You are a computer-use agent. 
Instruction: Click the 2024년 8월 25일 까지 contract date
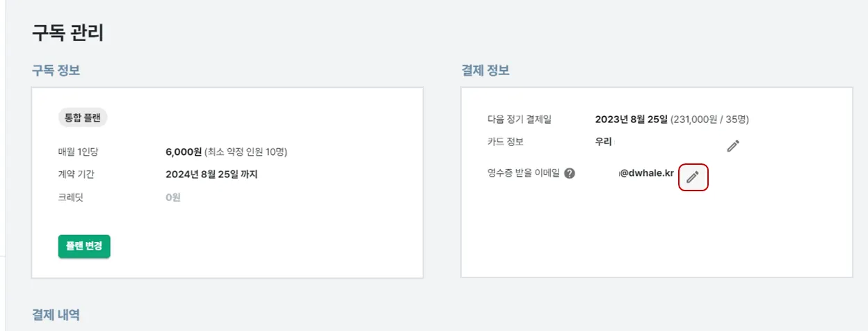coord(211,174)
